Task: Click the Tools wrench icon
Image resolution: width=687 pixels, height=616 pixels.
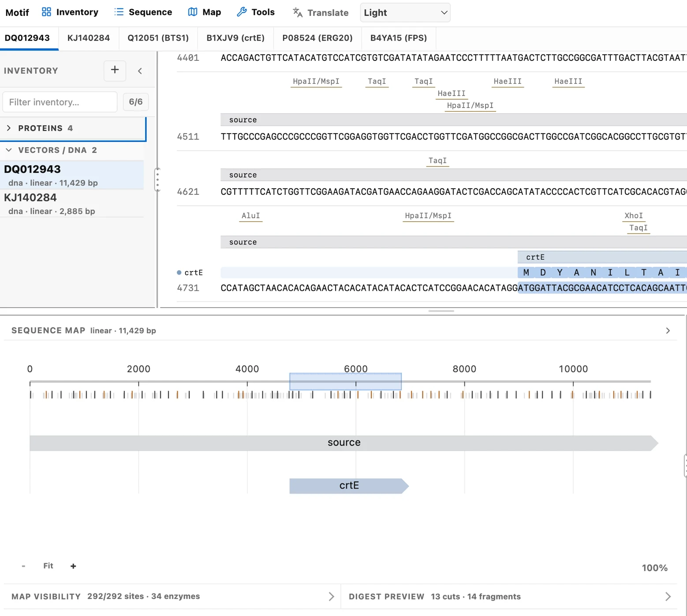Action: [242, 12]
